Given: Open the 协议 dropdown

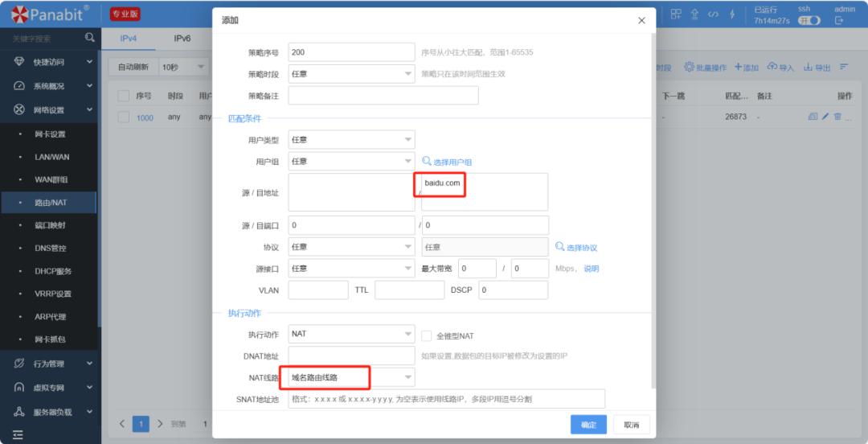Looking at the screenshot, I should 351,247.
